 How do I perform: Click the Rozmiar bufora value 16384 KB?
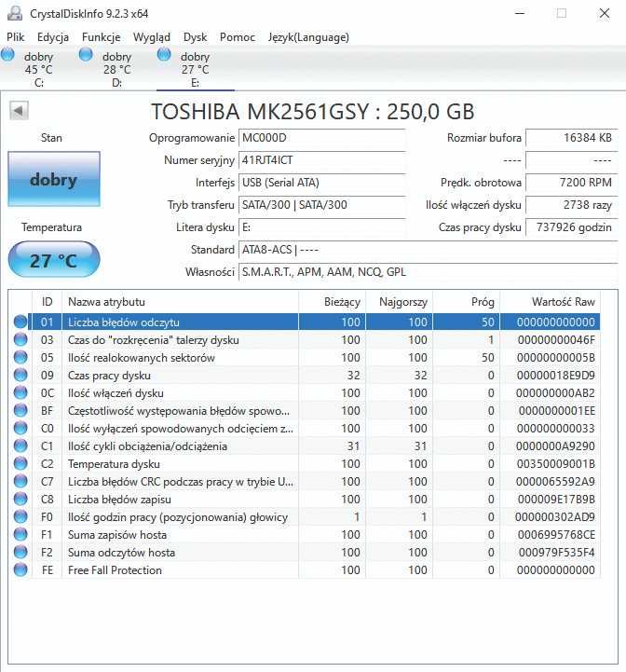(572, 138)
